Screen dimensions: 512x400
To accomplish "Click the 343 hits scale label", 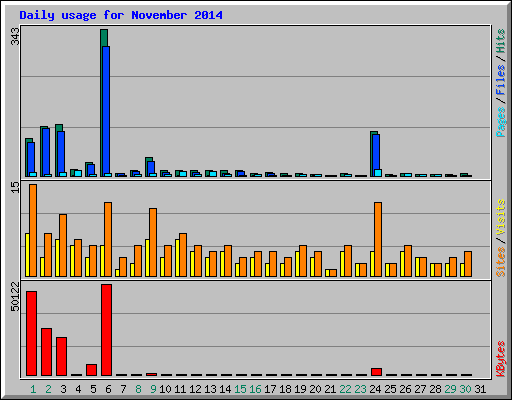I will point(15,36).
